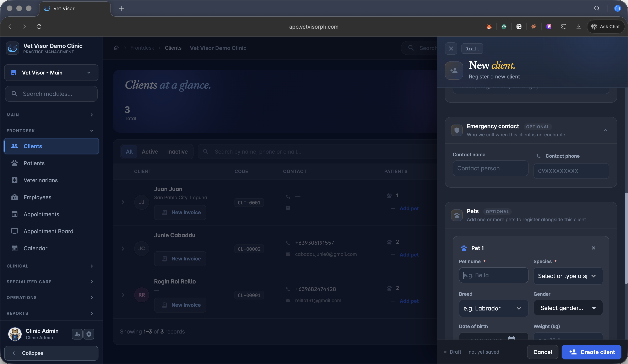Image resolution: width=628 pixels, height=364 pixels.
Task: Select the Active filter tab
Action: 150,152
